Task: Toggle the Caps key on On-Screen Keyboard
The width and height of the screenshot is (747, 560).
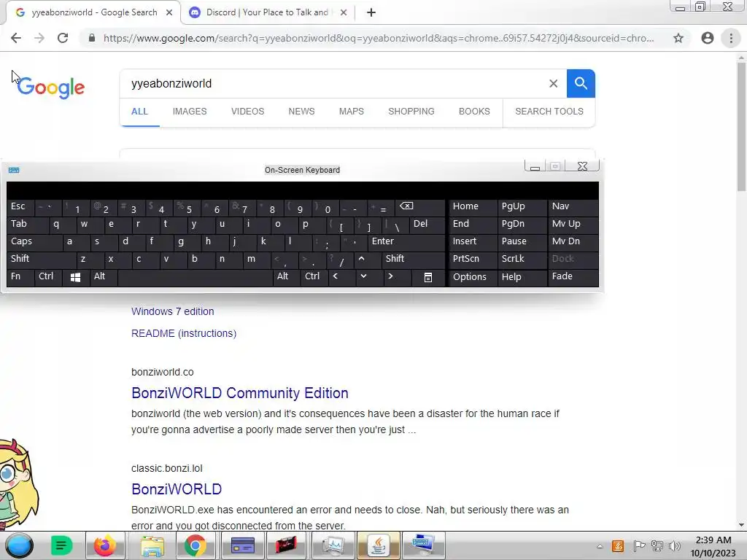Action: pos(35,241)
